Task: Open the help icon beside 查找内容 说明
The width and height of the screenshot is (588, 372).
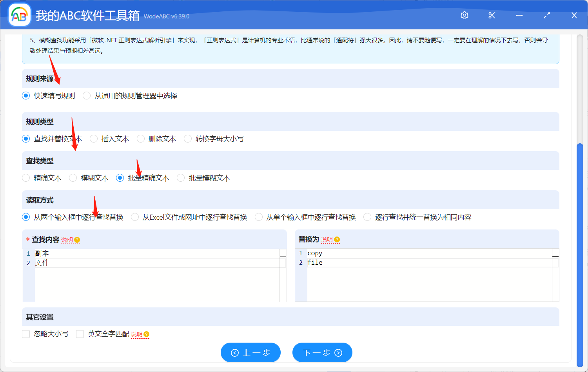Action: (78, 240)
